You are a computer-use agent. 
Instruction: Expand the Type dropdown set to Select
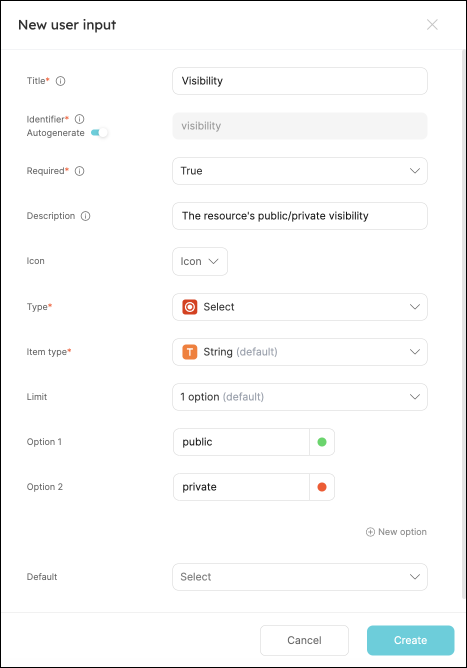300,307
